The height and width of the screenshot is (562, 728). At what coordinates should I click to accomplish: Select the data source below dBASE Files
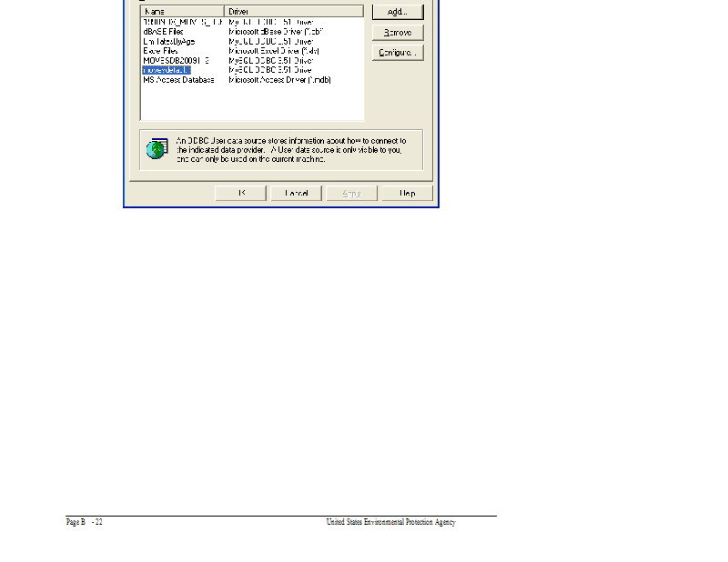pos(168,42)
